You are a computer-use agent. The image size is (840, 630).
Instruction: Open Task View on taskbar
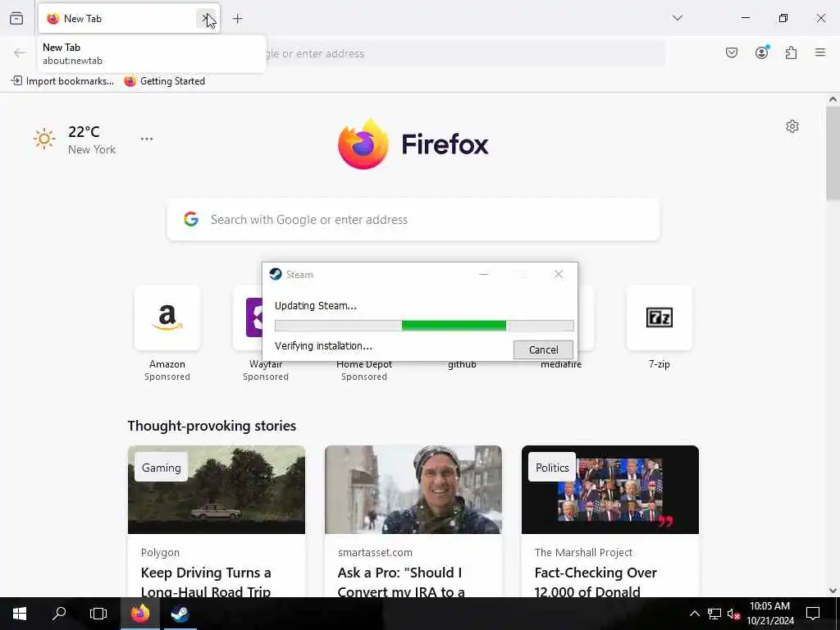point(98,614)
